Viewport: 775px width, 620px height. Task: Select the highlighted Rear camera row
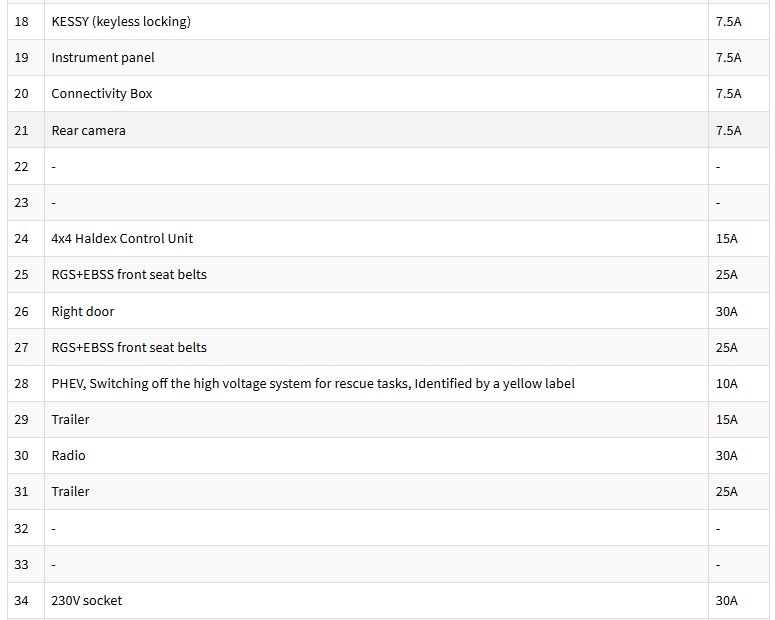(x=388, y=130)
